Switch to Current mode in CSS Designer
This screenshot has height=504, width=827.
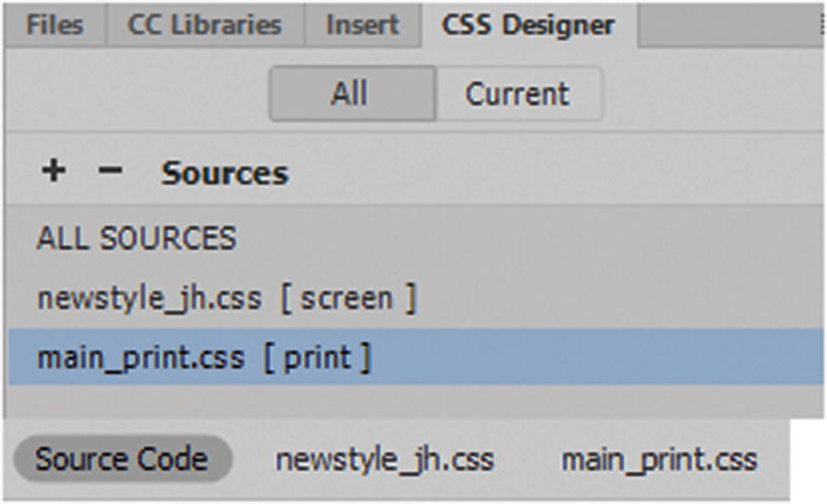[517, 94]
